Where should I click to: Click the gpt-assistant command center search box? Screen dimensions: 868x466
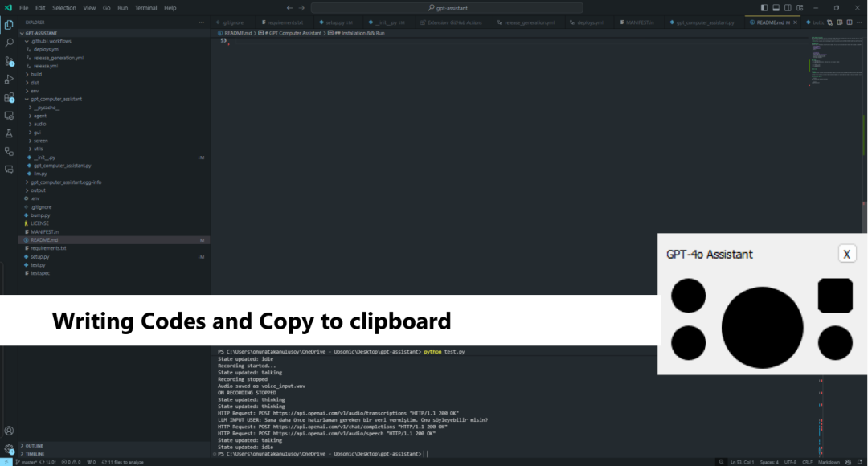(x=447, y=8)
